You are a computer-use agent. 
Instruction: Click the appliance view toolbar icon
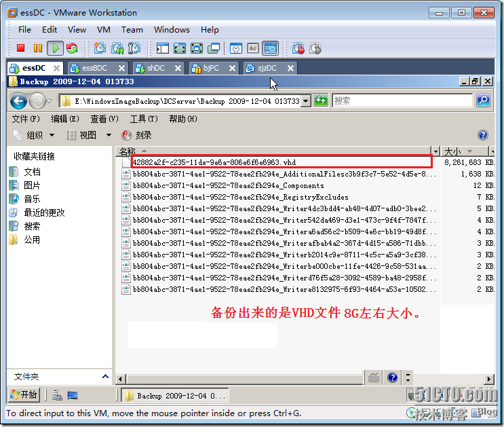[253, 48]
